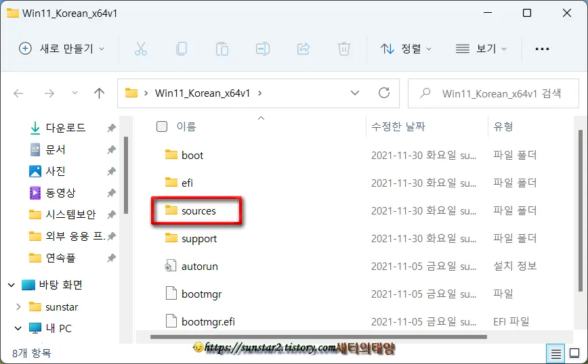Go back with the left arrow
Image resolution: width=588 pixels, height=364 pixels.
coord(18,93)
